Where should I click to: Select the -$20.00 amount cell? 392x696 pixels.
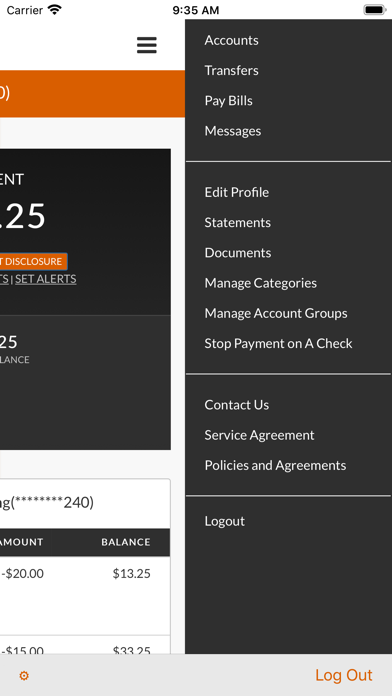pyautogui.click(x=23, y=574)
